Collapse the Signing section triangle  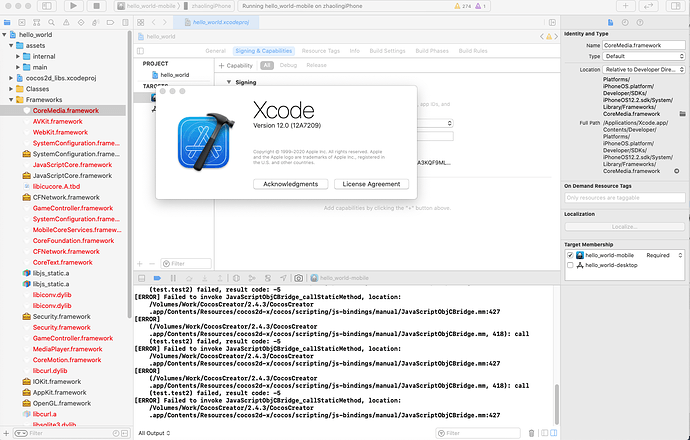[x=229, y=82]
